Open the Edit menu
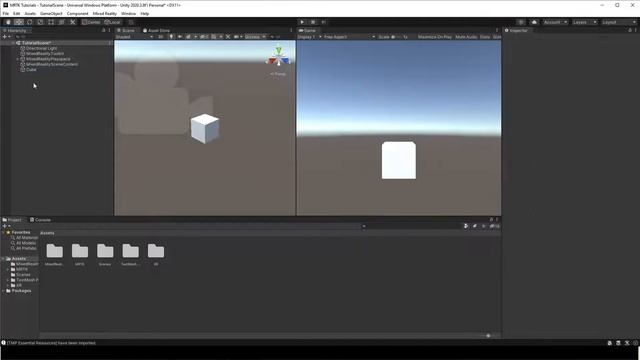This screenshot has width=640, height=360. coord(16,13)
